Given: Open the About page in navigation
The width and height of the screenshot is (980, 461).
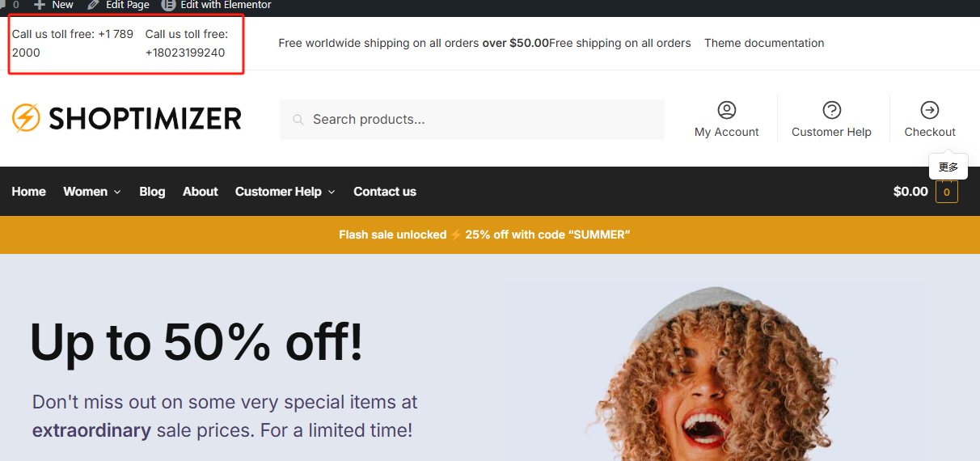Looking at the screenshot, I should pyautogui.click(x=200, y=192).
